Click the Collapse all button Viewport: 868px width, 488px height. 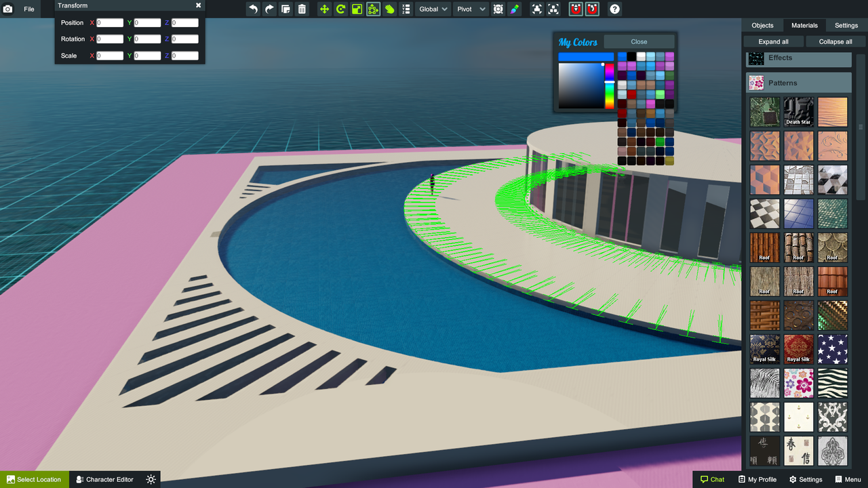[x=835, y=41]
